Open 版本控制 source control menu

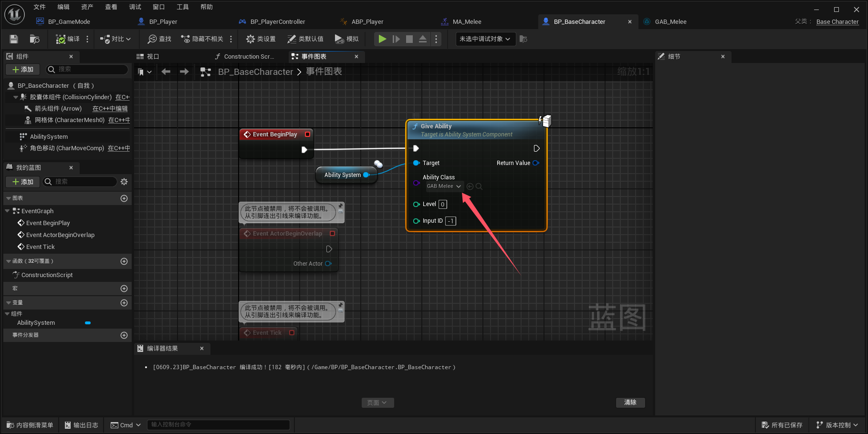coord(837,425)
